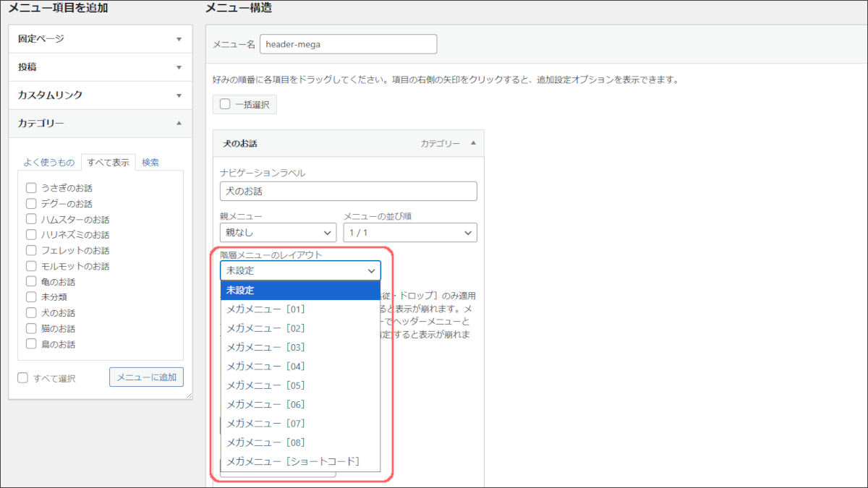Enable the すべて選択 checkbox

[x=23, y=377]
